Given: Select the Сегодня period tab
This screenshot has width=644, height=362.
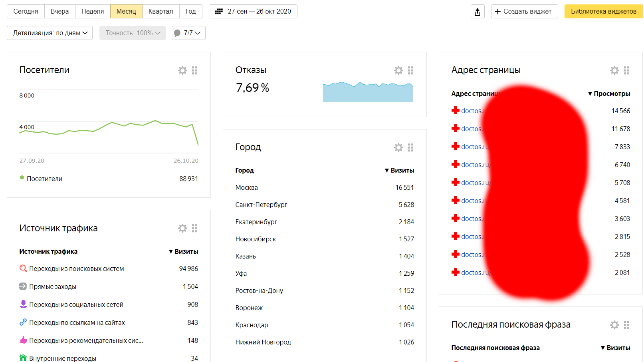Looking at the screenshot, I should [x=26, y=12].
